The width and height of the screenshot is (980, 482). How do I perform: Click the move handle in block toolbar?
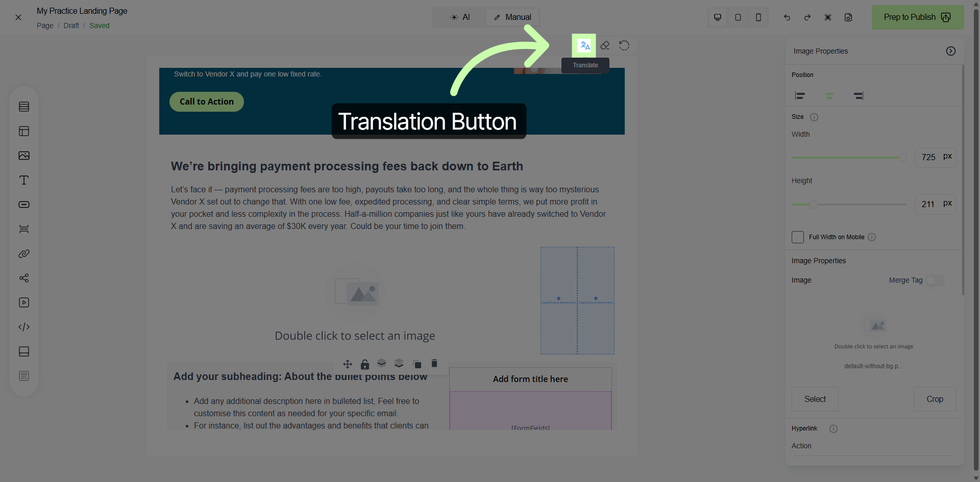click(x=348, y=364)
